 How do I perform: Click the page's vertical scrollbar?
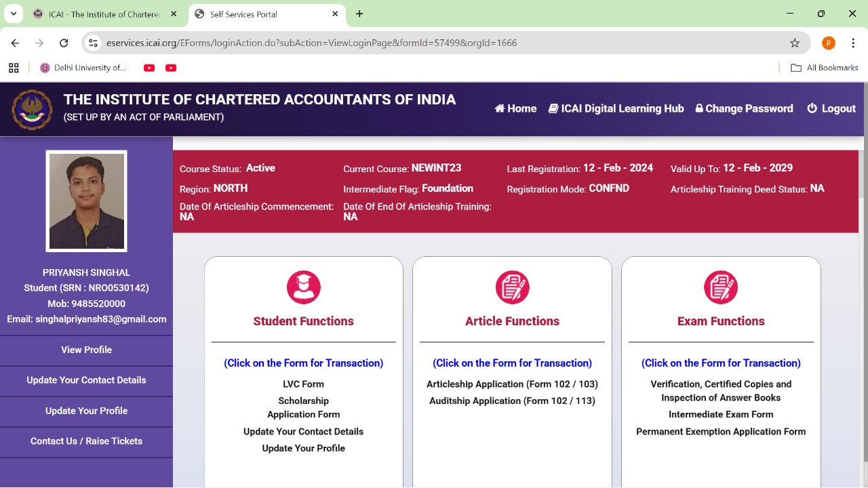point(864,305)
